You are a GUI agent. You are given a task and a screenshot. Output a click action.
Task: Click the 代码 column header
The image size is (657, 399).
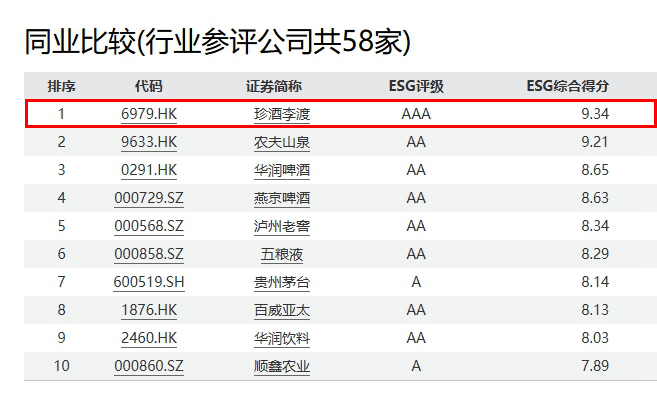tap(148, 86)
